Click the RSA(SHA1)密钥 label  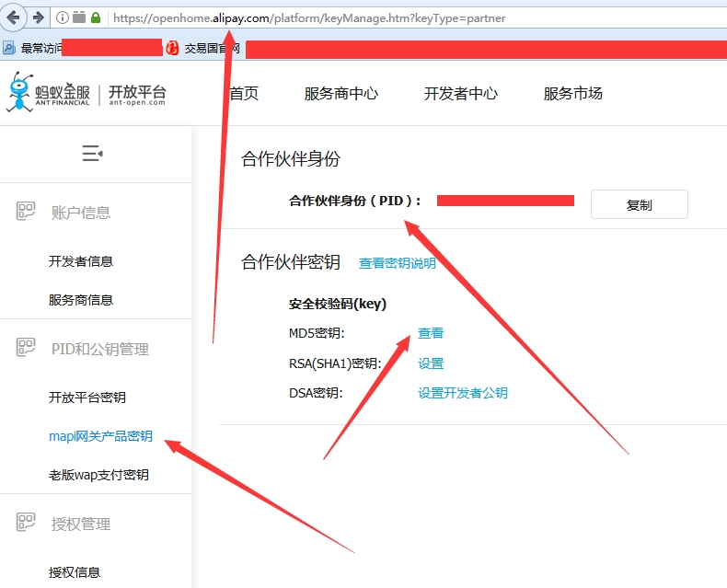pyautogui.click(x=335, y=363)
